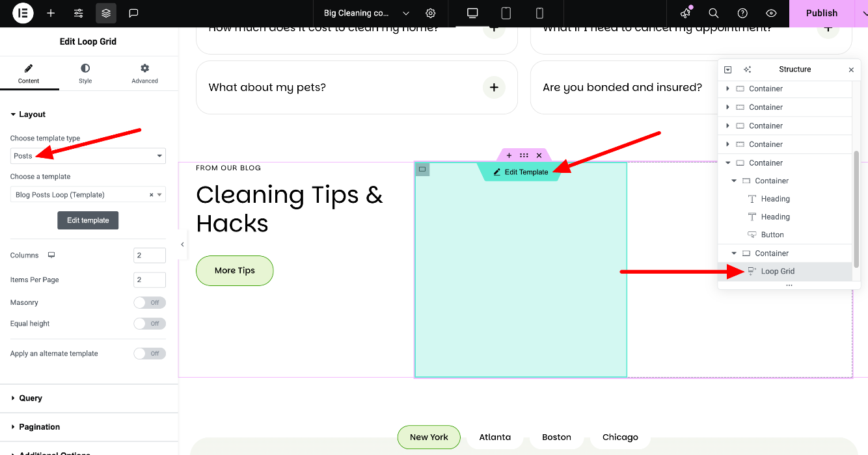Select Loop Grid in Structure tree
The width and height of the screenshot is (868, 455).
pyautogui.click(x=785, y=272)
